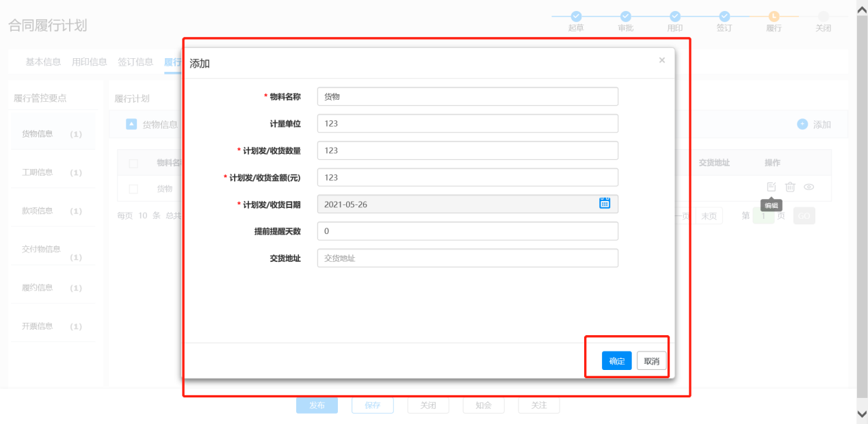Click the 取消 button in the dialog
This screenshot has width=868, height=424.
pos(651,361)
